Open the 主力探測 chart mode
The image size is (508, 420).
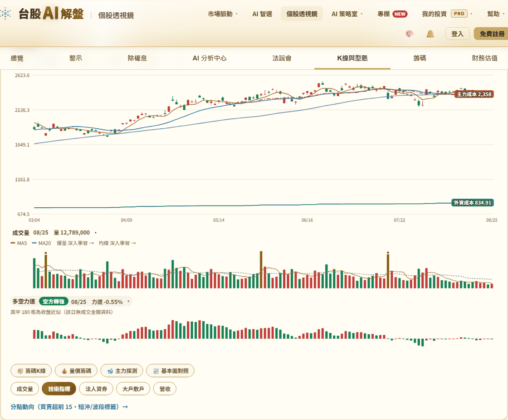pos(122,371)
